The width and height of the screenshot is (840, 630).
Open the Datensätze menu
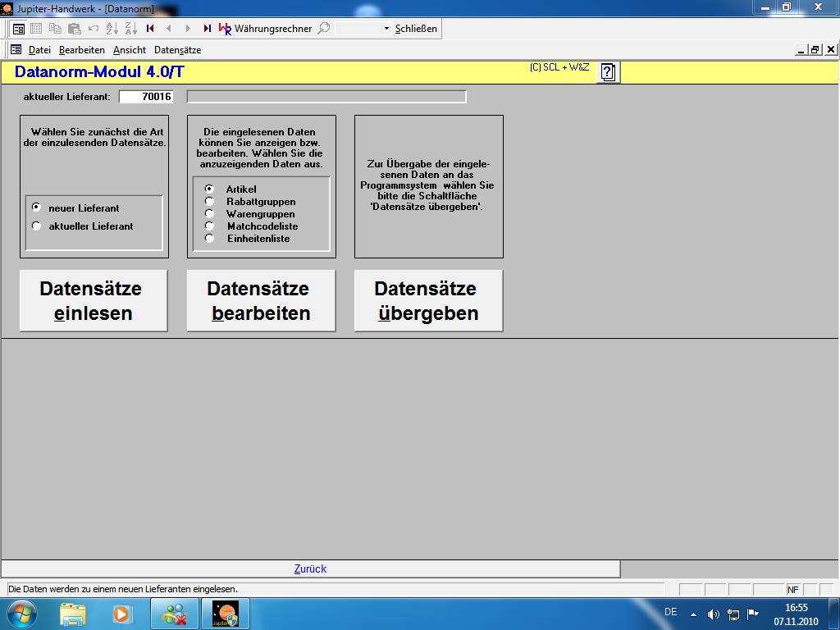tap(177, 50)
